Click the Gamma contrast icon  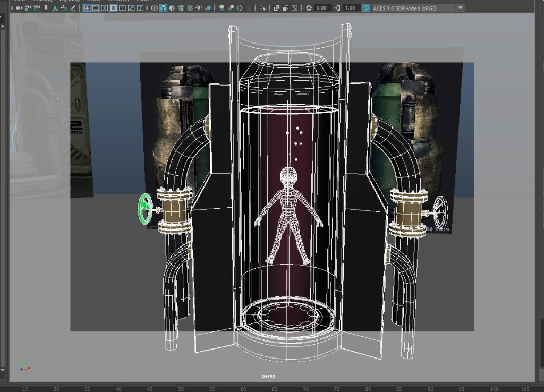pyautogui.click(x=337, y=8)
